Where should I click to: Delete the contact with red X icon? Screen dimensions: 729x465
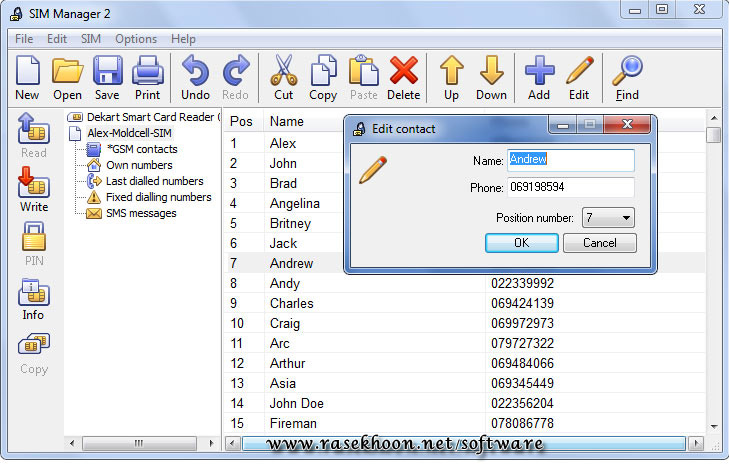[x=404, y=77]
